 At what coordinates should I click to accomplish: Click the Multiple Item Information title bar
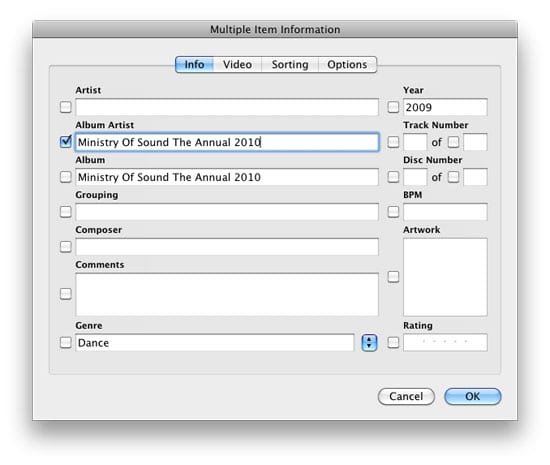(x=275, y=29)
